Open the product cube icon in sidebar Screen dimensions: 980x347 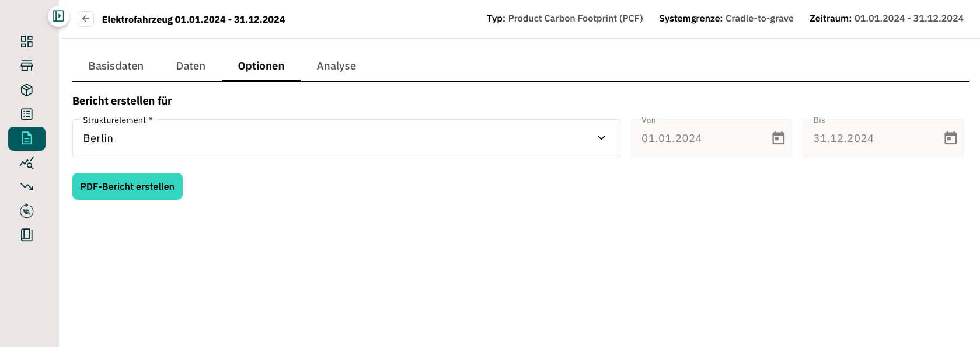click(x=27, y=90)
